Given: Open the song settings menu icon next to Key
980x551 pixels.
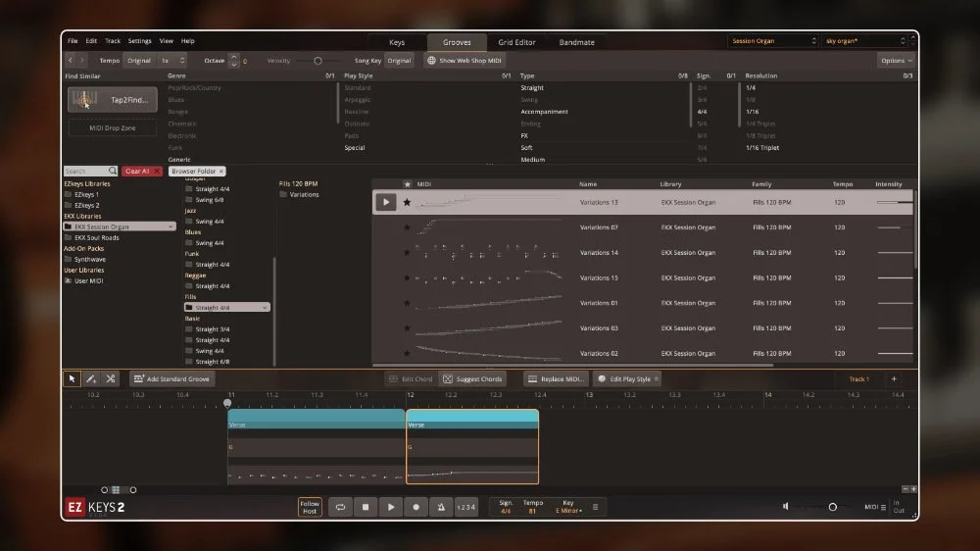Looking at the screenshot, I should (595, 507).
